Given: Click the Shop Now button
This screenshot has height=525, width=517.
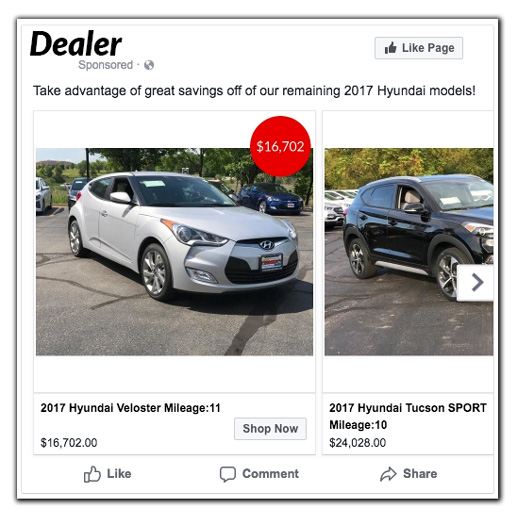Looking at the screenshot, I should coord(270,429).
